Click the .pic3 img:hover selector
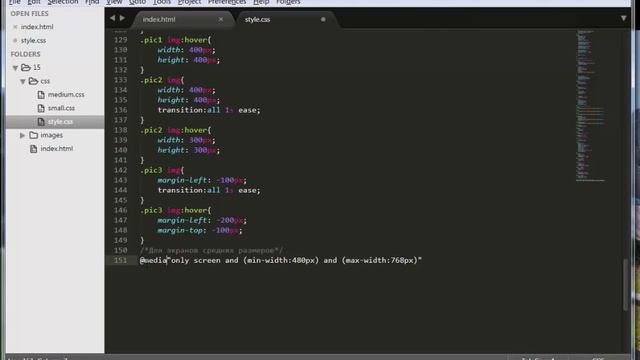 [x=176, y=210]
